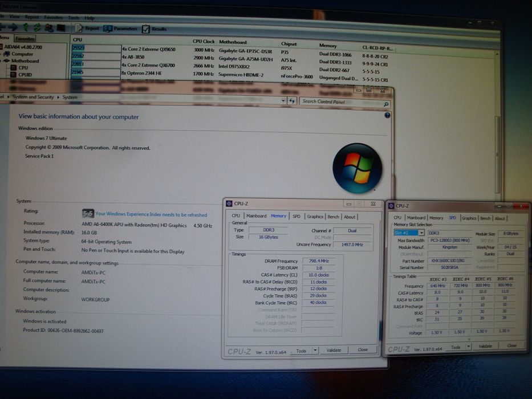Switch to Mainboard tab in CPU-Z Memory window
This screenshot has height=399, width=532.
click(x=256, y=216)
